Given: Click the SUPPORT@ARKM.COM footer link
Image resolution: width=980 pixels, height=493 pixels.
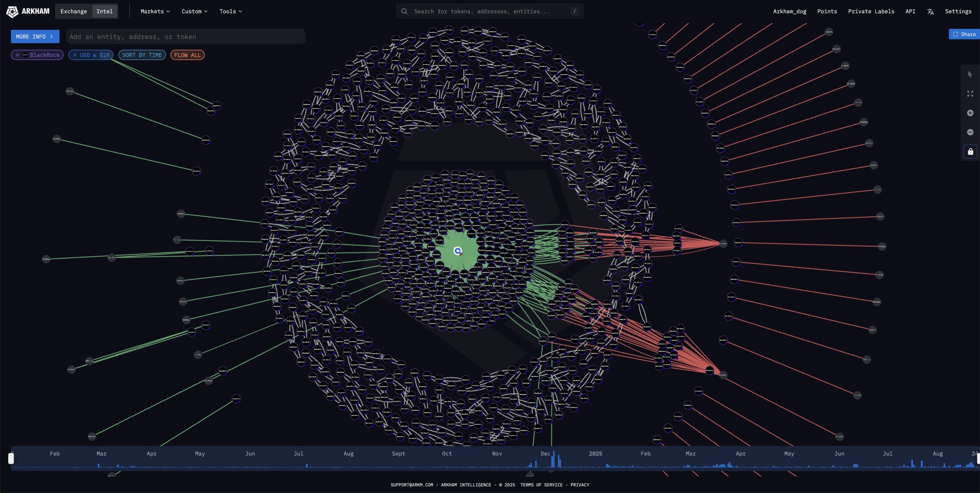Looking at the screenshot, I should click(412, 485).
